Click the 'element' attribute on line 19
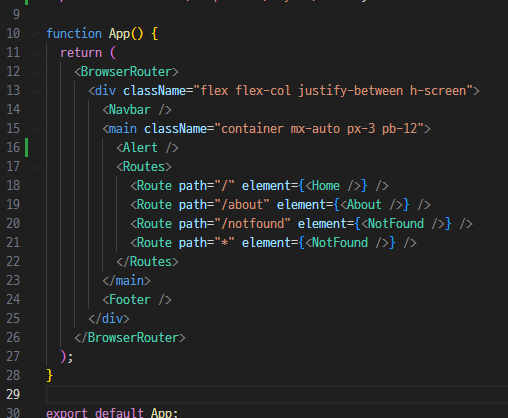The image size is (508, 418). pos(301,205)
